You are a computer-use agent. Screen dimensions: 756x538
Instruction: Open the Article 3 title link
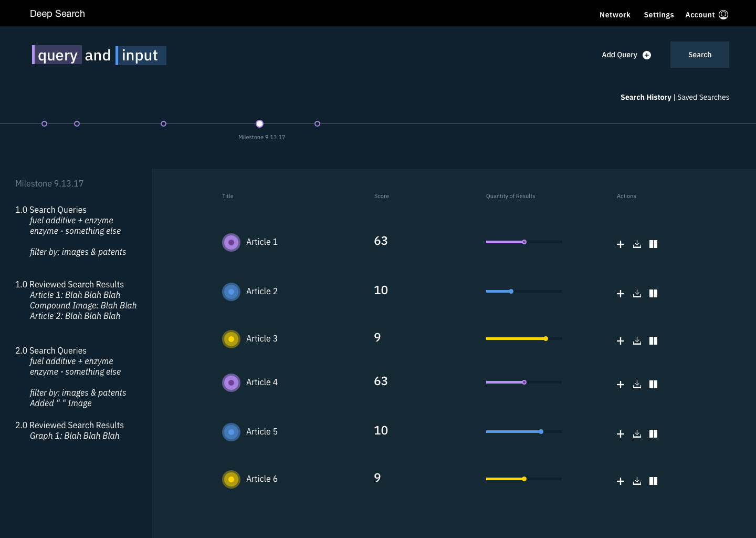click(262, 338)
